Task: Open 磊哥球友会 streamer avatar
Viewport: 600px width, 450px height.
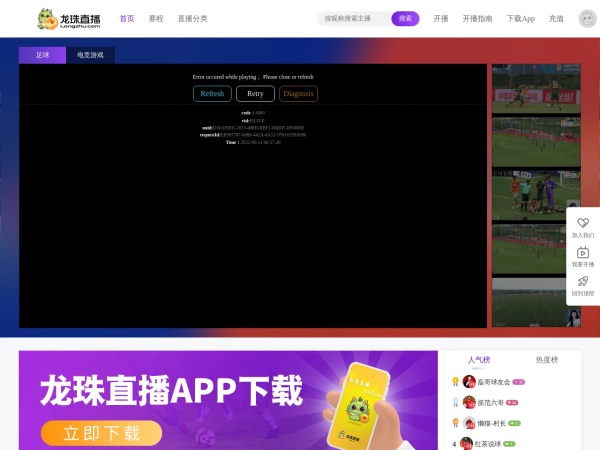Action: click(x=469, y=381)
